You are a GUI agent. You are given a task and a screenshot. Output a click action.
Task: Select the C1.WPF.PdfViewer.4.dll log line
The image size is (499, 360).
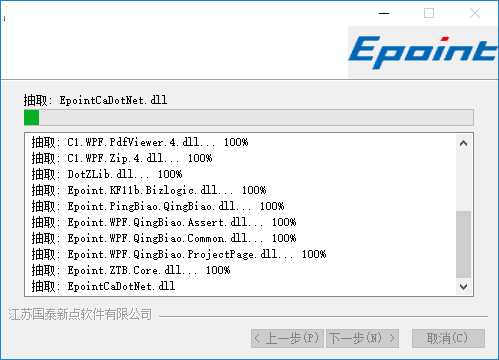pyautogui.click(x=140, y=142)
